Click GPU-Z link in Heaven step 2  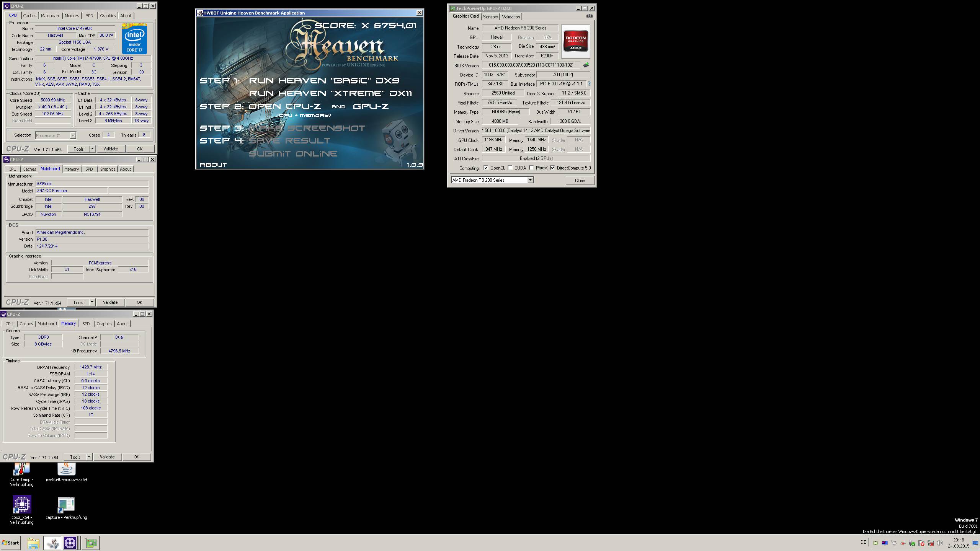point(371,106)
